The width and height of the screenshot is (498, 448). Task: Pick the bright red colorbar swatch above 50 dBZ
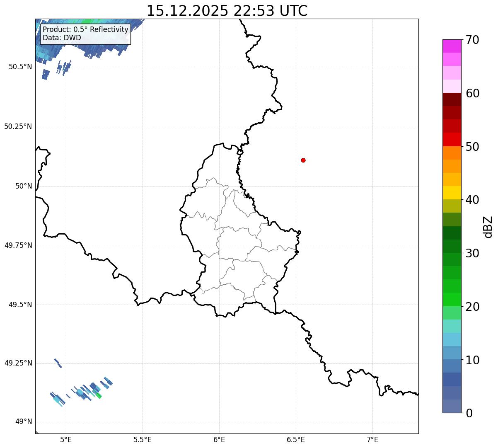pyautogui.click(x=452, y=140)
